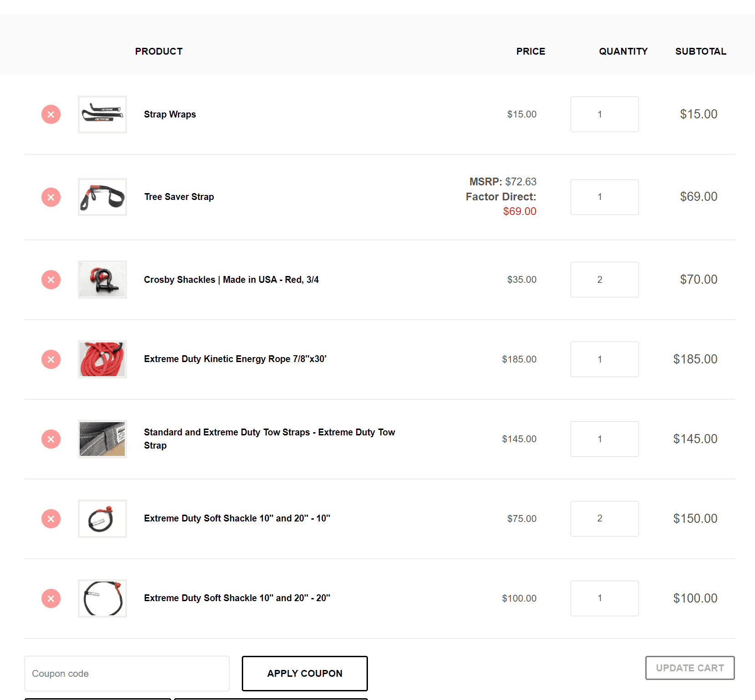Click the Update Cart button
Viewport: 755px width, 700px height.
(x=690, y=668)
